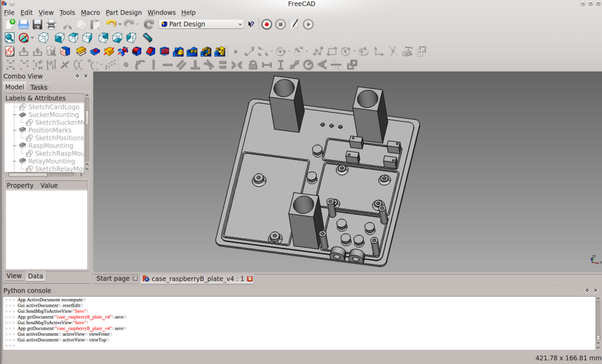
Task: Collapse the RelayMounting tree node
Action: pos(14,161)
